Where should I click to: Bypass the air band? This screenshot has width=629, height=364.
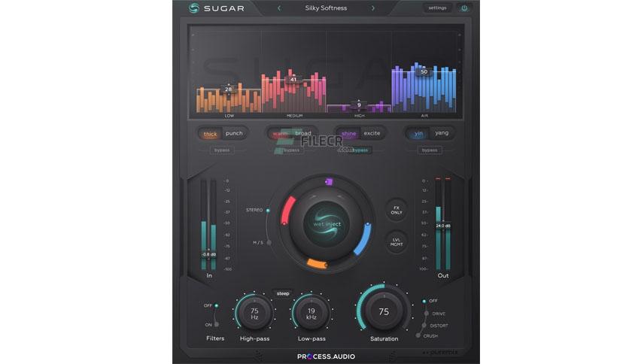click(430, 150)
